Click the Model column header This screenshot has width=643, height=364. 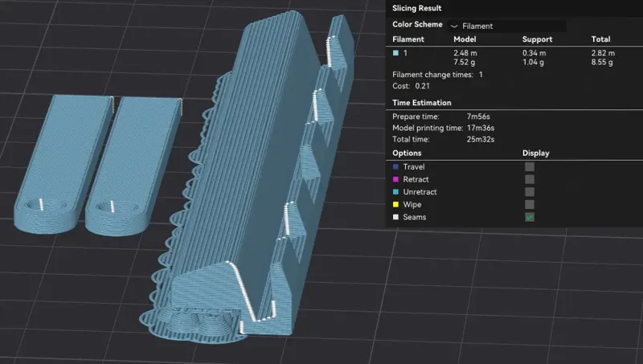[x=465, y=39]
